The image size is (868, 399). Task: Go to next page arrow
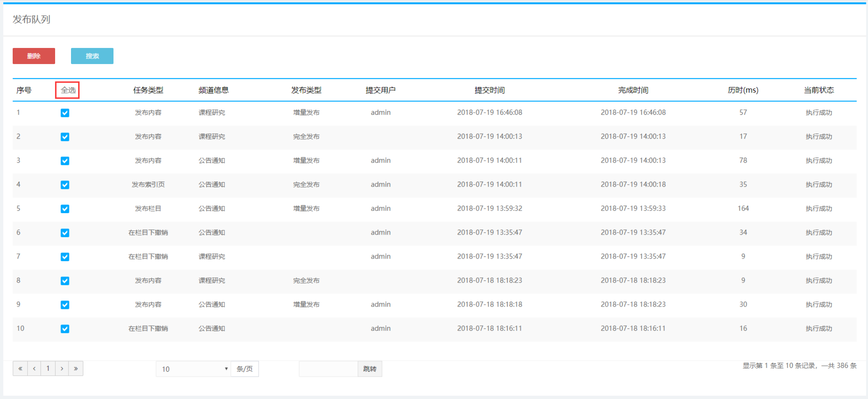tap(62, 369)
